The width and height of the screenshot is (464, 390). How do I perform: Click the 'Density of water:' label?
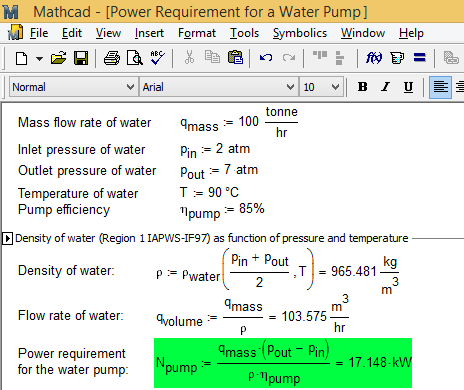click(x=66, y=270)
